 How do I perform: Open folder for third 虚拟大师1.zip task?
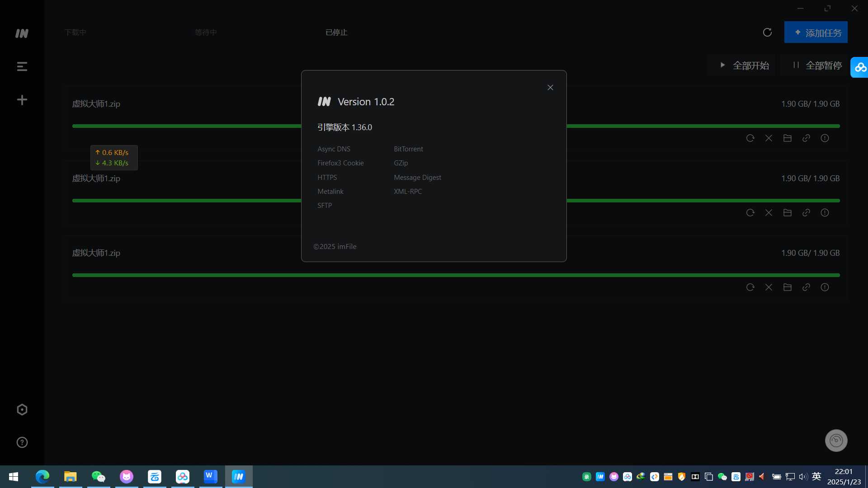tap(787, 287)
